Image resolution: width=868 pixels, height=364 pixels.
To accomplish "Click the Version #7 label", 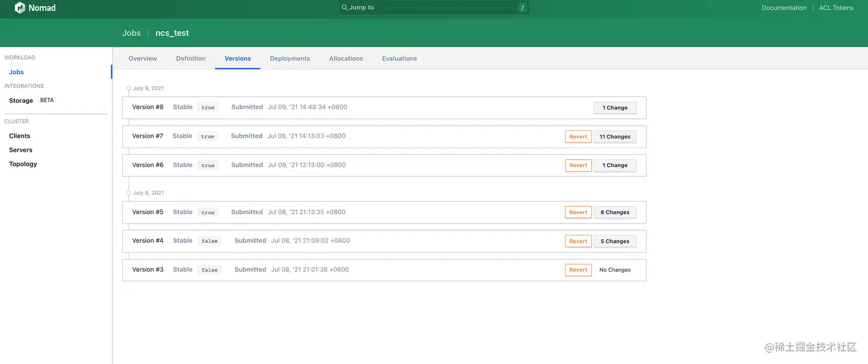I will (148, 136).
